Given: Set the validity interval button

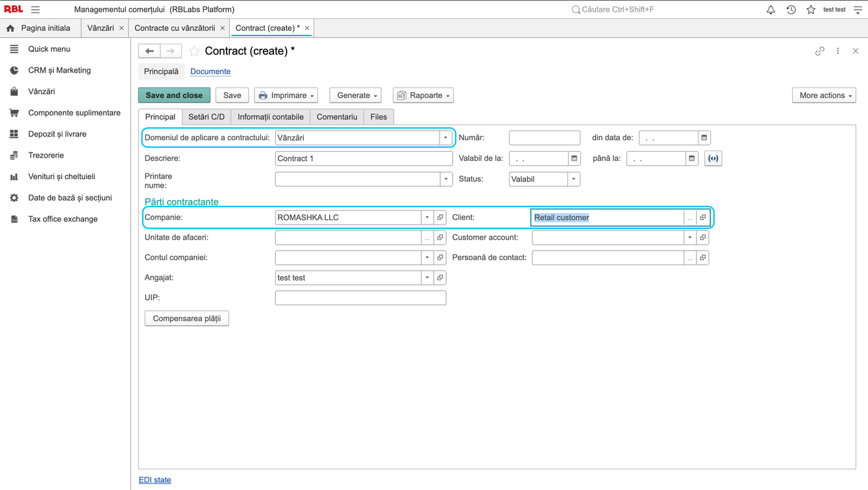Looking at the screenshot, I should [713, 158].
